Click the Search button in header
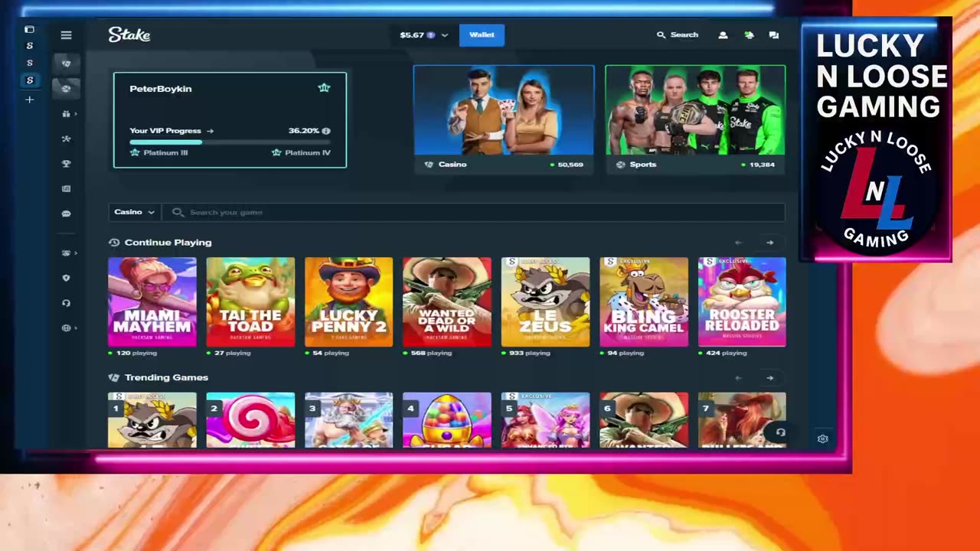The width and height of the screenshot is (980, 551). tap(678, 35)
